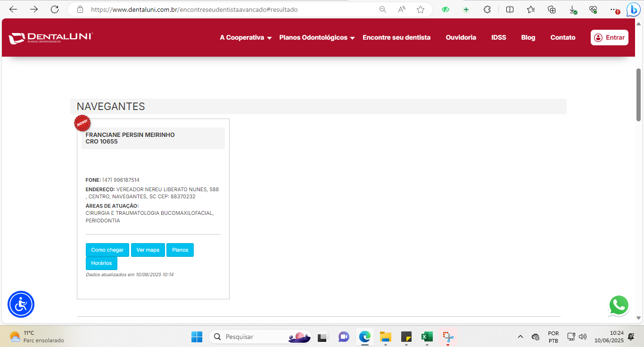This screenshot has height=347, width=644.
Task: Go to the Ouvidoria page
Action: pyautogui.click(x=461, y=38)
